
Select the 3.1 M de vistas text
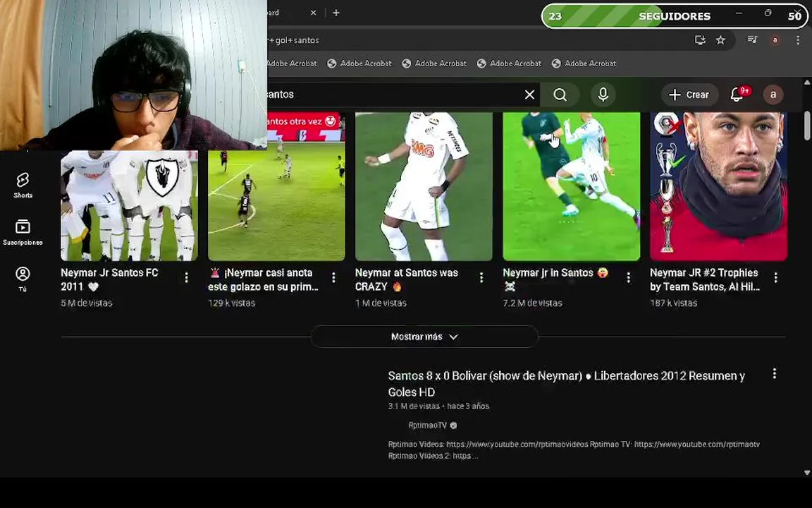(414, 406)
